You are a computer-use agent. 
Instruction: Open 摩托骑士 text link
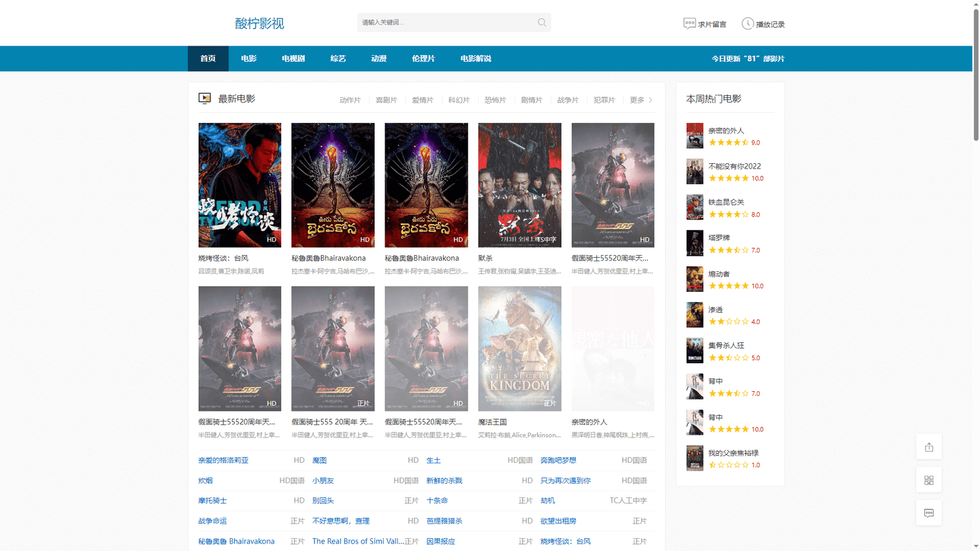pyautogui.click(x=212, y=501)
